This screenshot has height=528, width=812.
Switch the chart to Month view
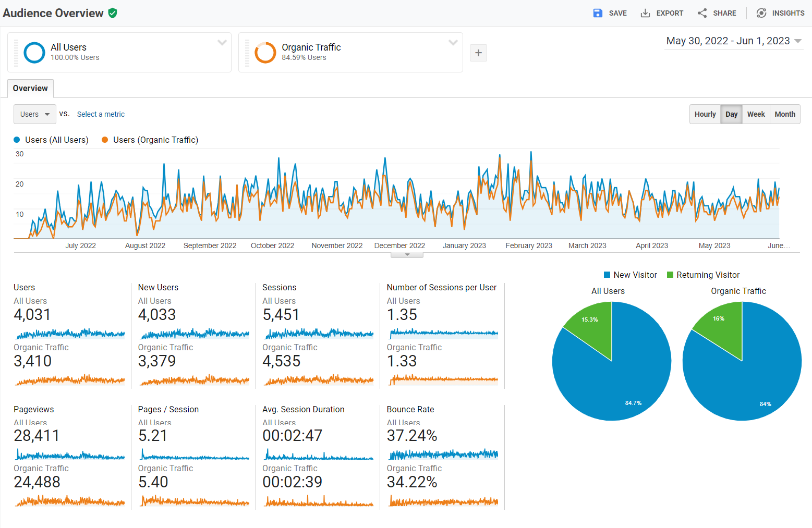tap(785, 114)
